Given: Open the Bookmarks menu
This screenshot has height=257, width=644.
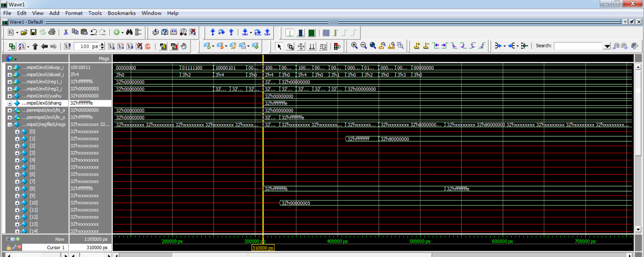Looking at the screenshot, I should click(x=121, y=13).
